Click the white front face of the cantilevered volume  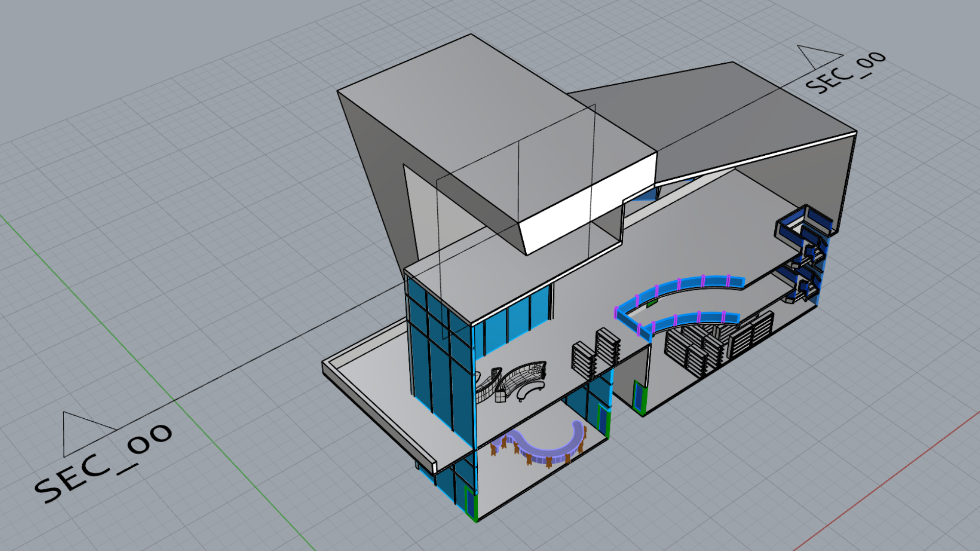[587, 204]
